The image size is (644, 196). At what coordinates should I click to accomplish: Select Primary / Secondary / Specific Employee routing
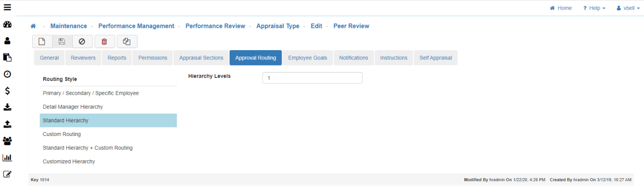108,93
